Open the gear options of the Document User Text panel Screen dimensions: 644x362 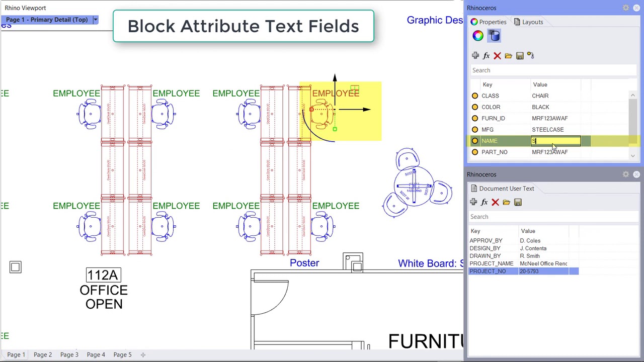[x=626, y=174]
